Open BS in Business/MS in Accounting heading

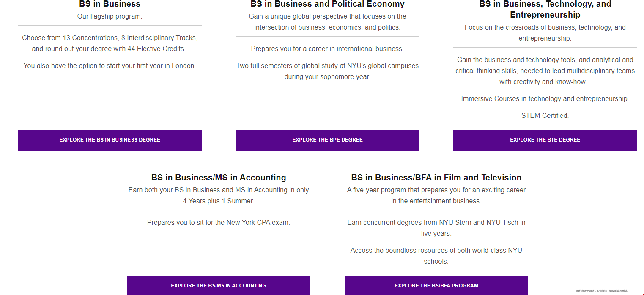point(219,178)
